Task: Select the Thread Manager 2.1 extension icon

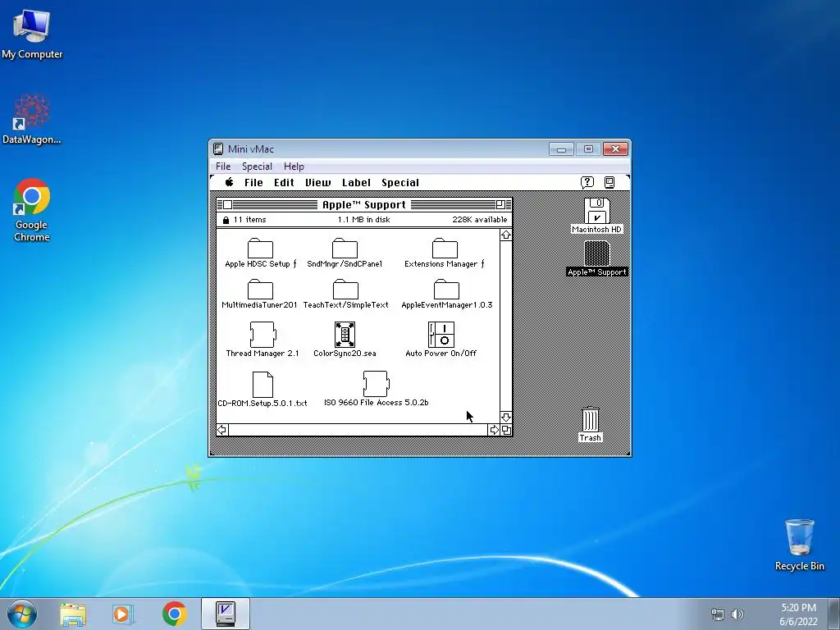Action: point(262,335)
